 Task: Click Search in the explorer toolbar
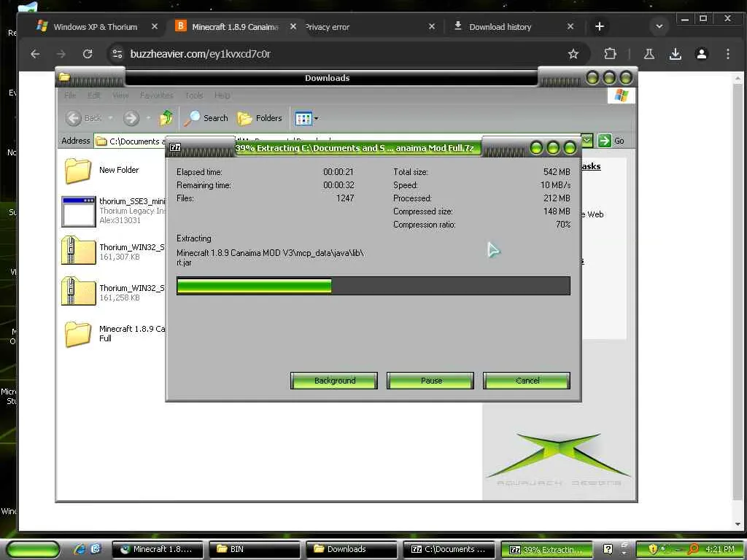tap(206, 117)
